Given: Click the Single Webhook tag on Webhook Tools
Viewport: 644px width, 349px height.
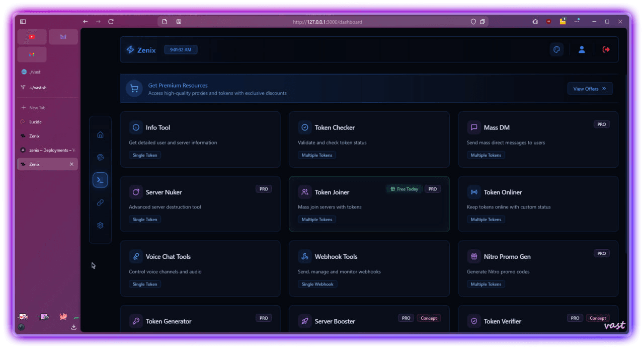Looking at the screenshot, I should pyautogui.click(x=317, y=284).
